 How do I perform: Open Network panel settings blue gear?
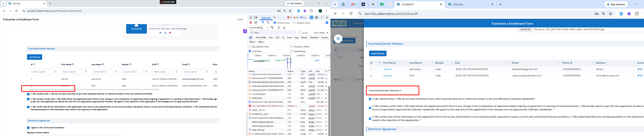pyautogui.click(x=327, y=23)
